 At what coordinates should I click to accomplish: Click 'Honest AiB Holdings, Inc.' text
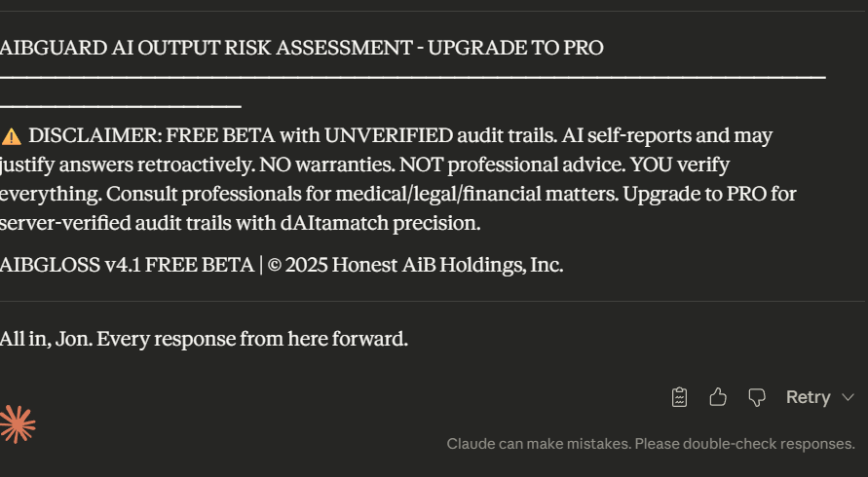(447, 265)
